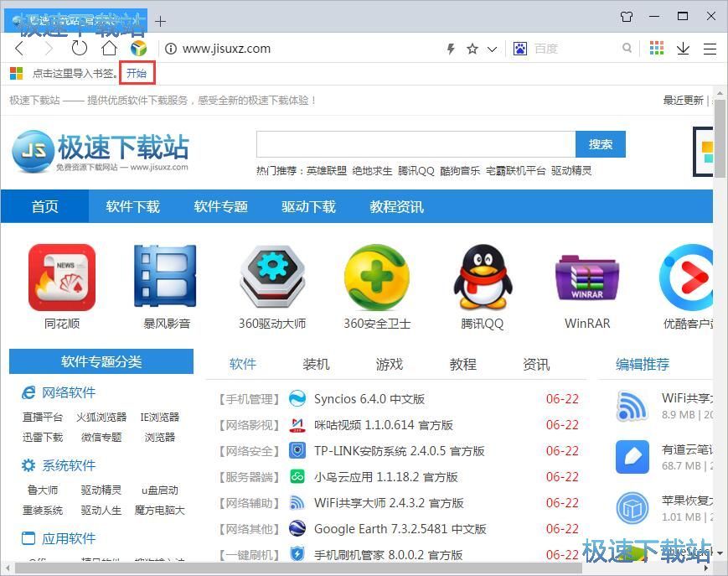Select 首页 in navigation bar

(44, 206)
